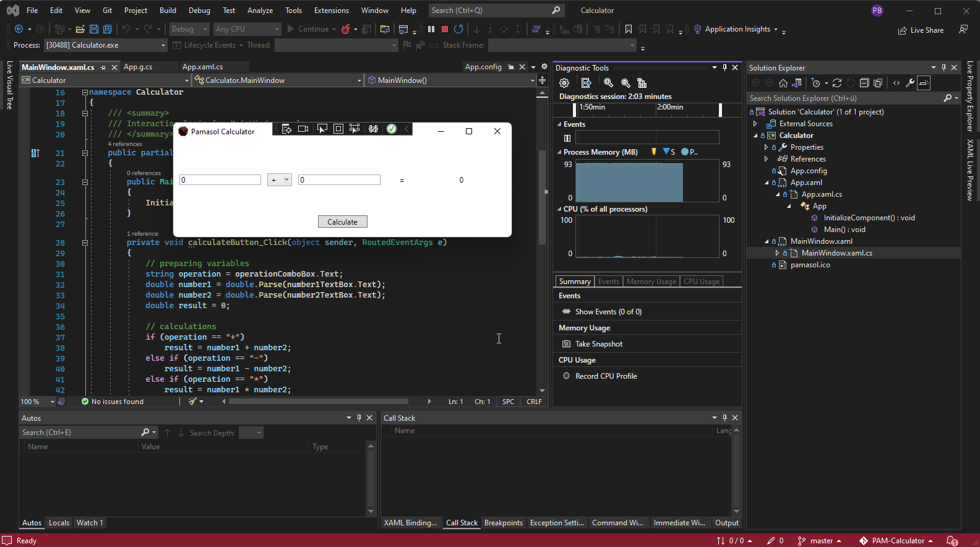Collapse the App.xaml node
Screen dimensions: 980x547
[x=767, y=183]
